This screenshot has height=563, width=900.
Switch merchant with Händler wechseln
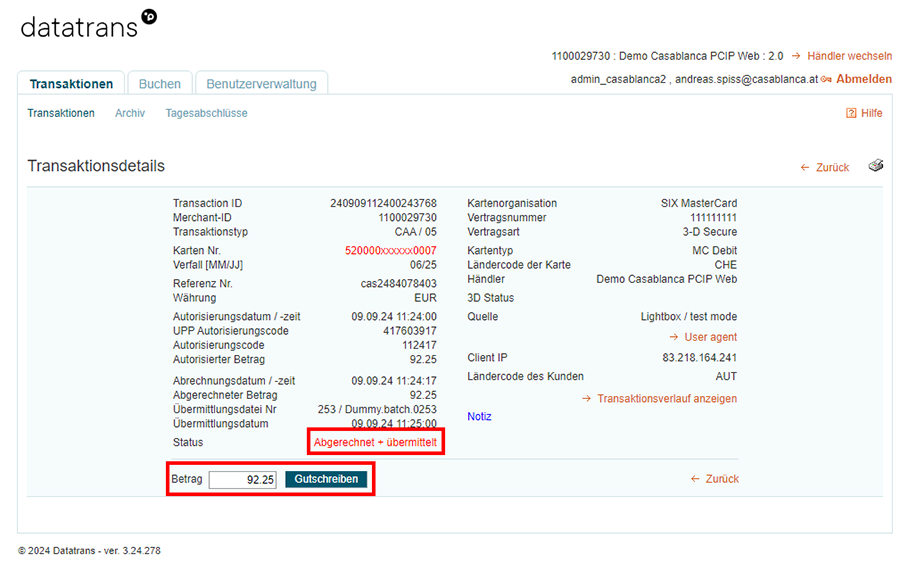point(849,56)
